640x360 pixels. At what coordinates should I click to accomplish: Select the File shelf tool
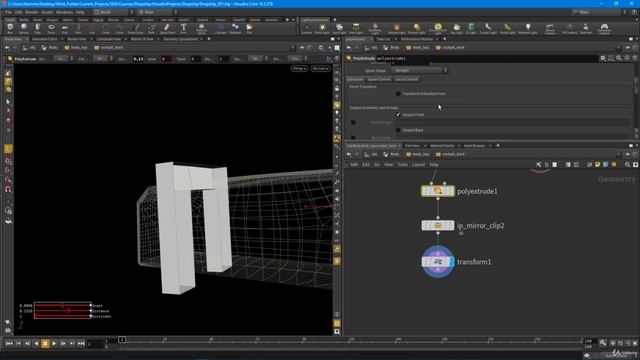tap(249, 28)
